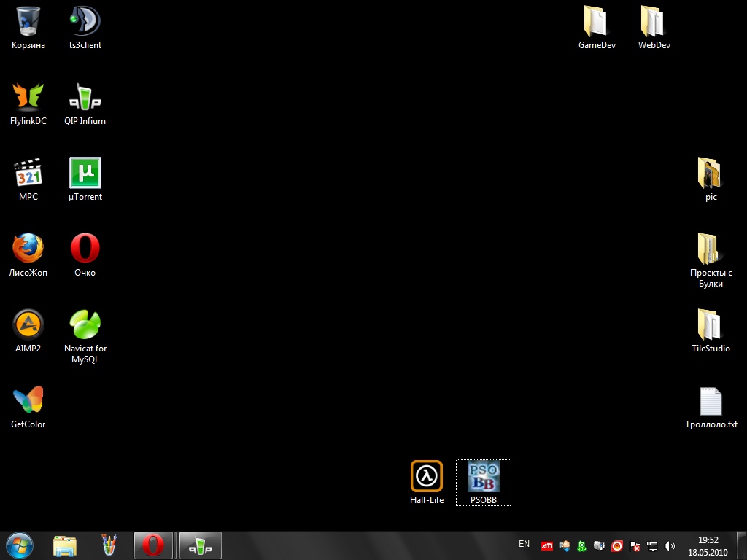Open the EN input language selector
Viewport: 747px width, 560px height.
(x=524, y=544)
